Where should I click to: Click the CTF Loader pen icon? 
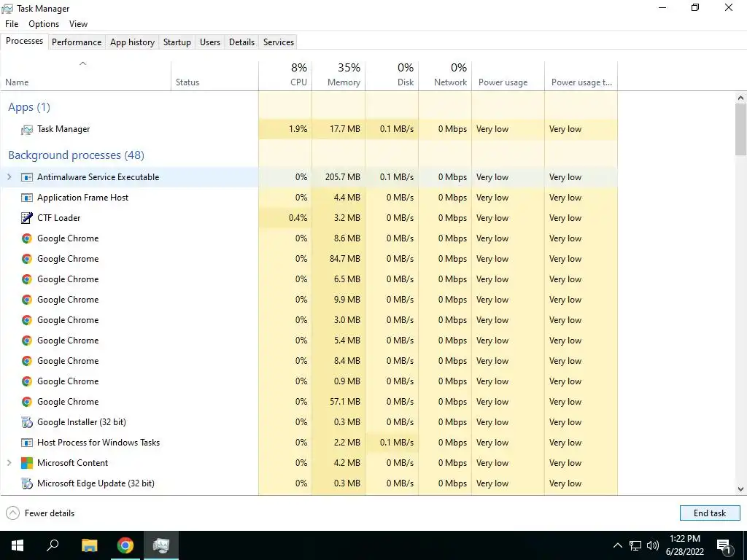(27, 218)
